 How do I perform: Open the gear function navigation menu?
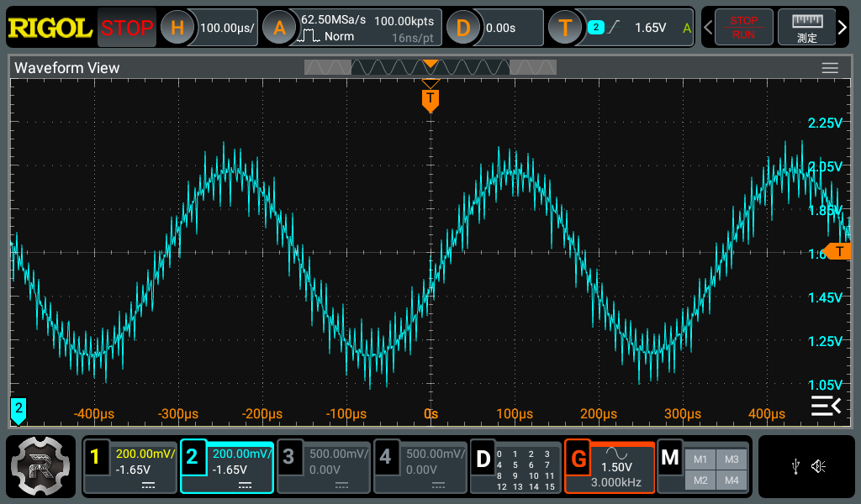pos(40,466)
